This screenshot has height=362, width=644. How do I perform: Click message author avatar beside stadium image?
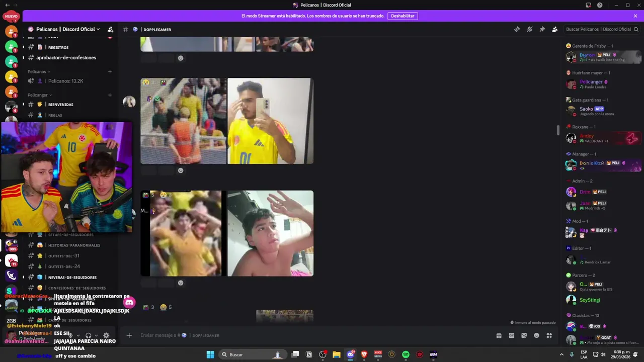pos(129,102)
